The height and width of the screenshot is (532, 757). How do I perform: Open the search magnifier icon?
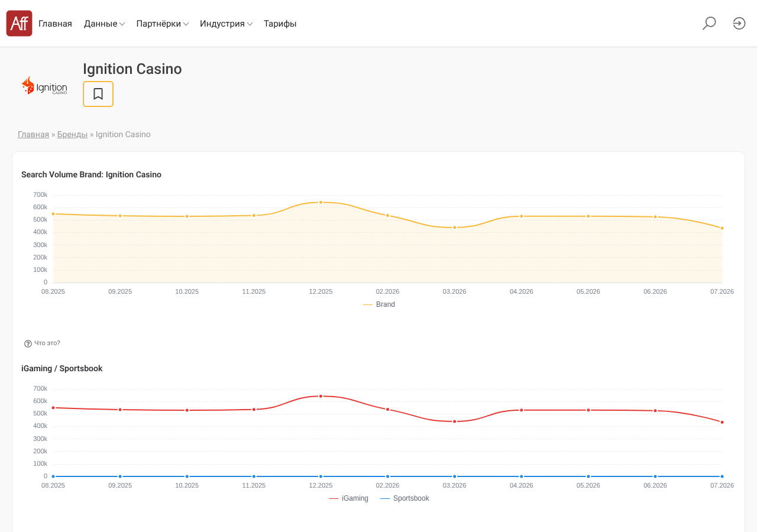click(709, 24)
